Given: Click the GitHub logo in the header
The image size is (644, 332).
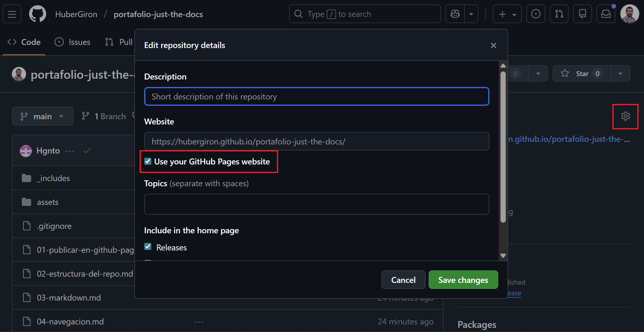Looking at the screenshot, I should pos(37,14).
